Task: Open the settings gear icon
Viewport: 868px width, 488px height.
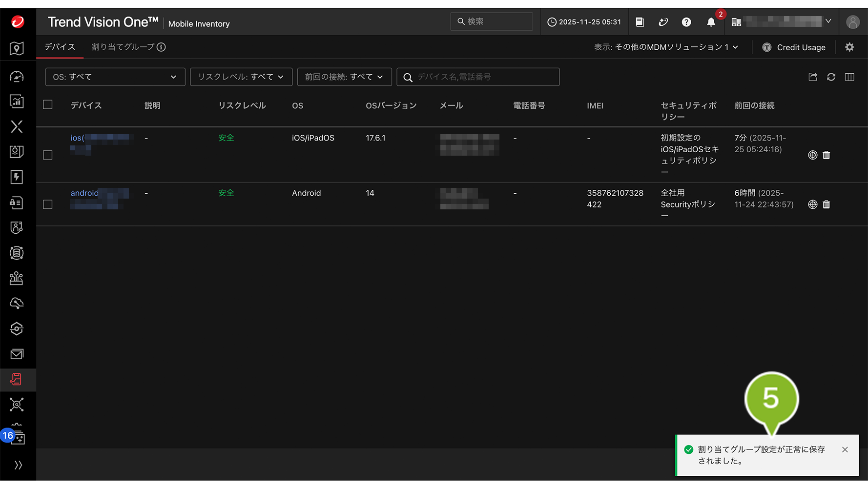Action: (x=849, y=47)
